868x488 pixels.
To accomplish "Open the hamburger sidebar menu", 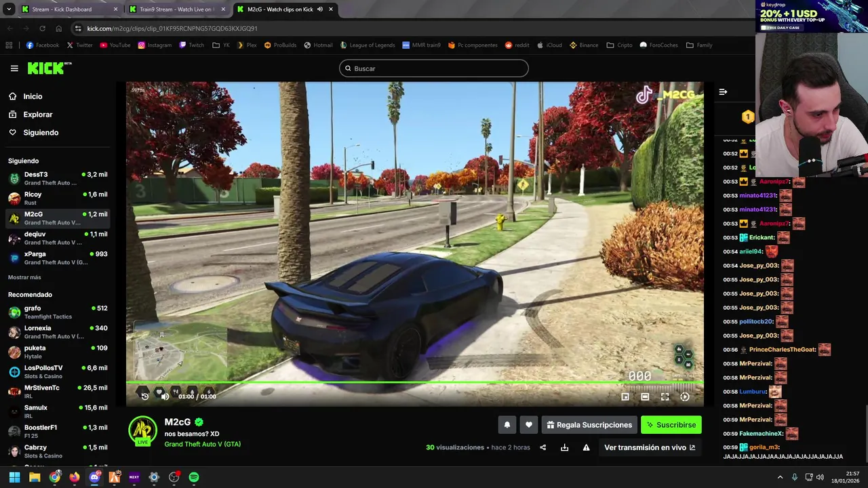I will (14, 68).
